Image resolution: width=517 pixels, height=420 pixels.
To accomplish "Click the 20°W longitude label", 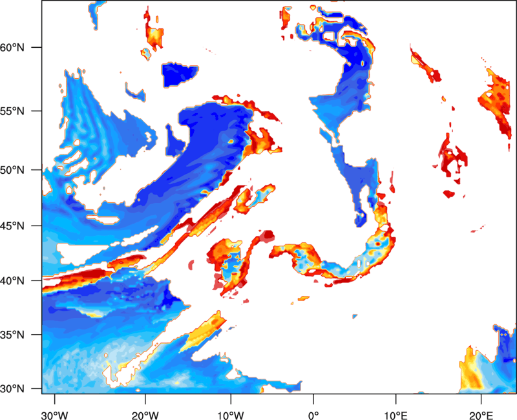I will tap(145, 415).
